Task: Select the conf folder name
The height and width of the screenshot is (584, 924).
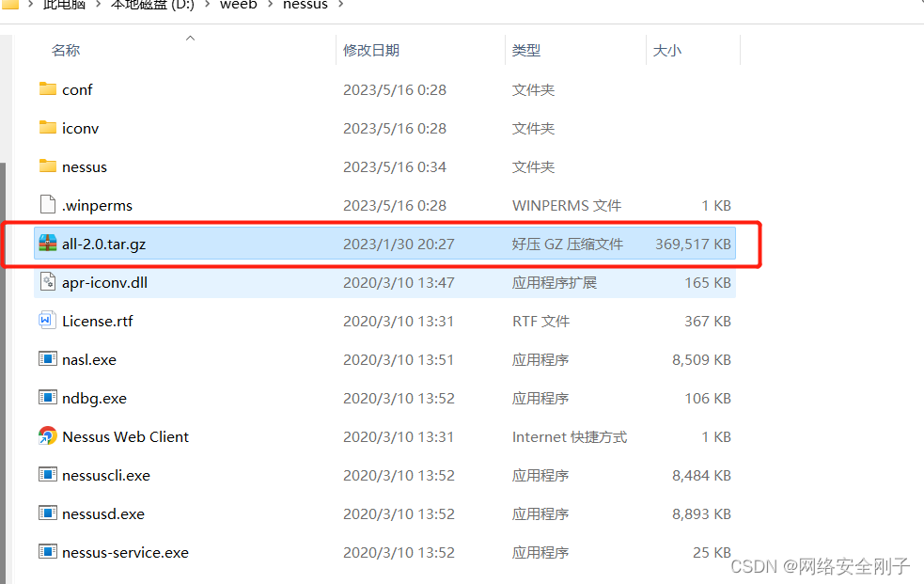Action: pyautogui.click(x=77, y=90)
